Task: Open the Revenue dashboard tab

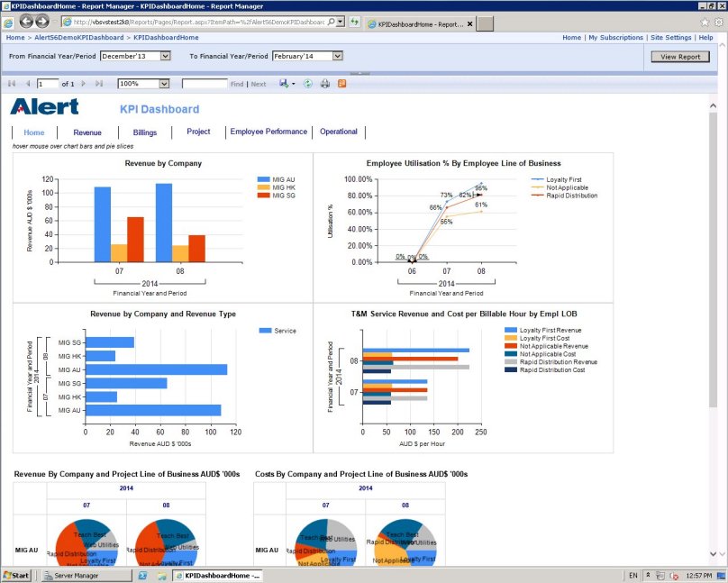Action: tap(87, 132)
